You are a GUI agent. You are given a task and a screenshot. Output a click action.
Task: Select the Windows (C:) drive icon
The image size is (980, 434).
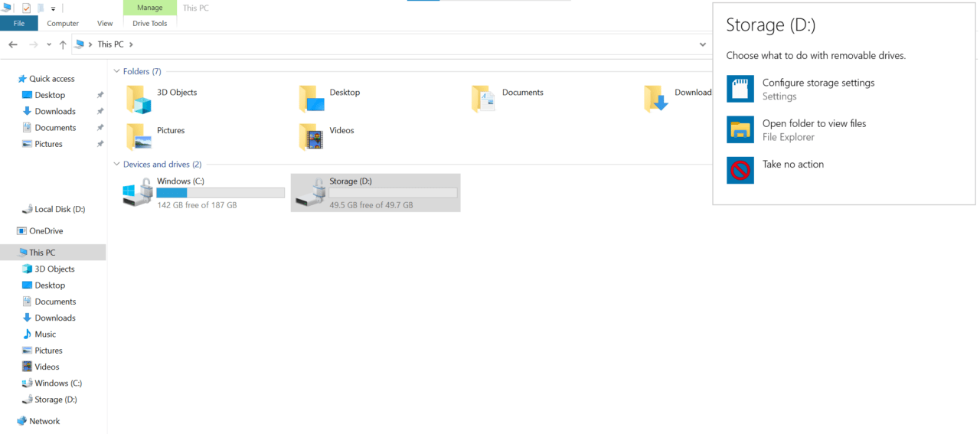[139, 193]
